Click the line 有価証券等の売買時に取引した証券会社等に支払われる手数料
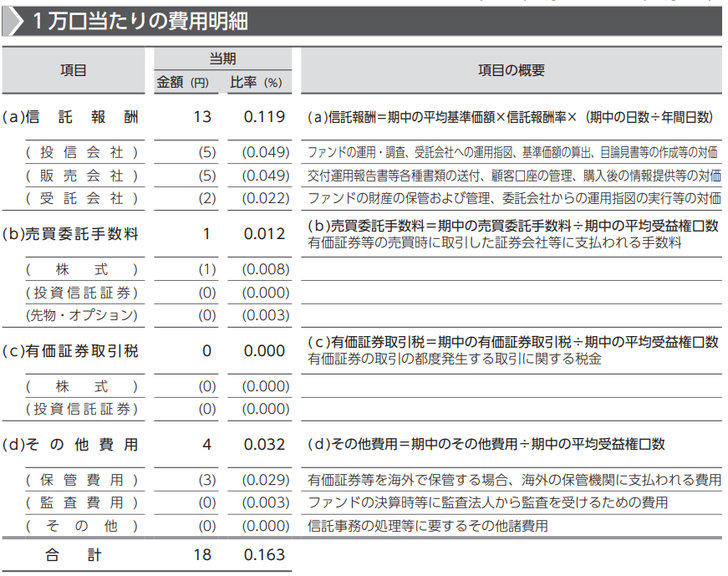 (495, 242)
